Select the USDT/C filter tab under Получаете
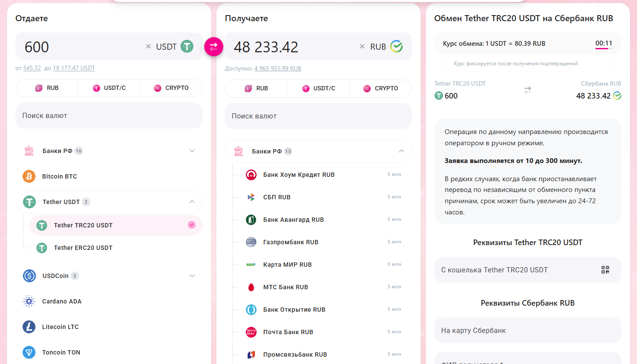The height and width of the screenshot is (364, 637). point(318,88)
